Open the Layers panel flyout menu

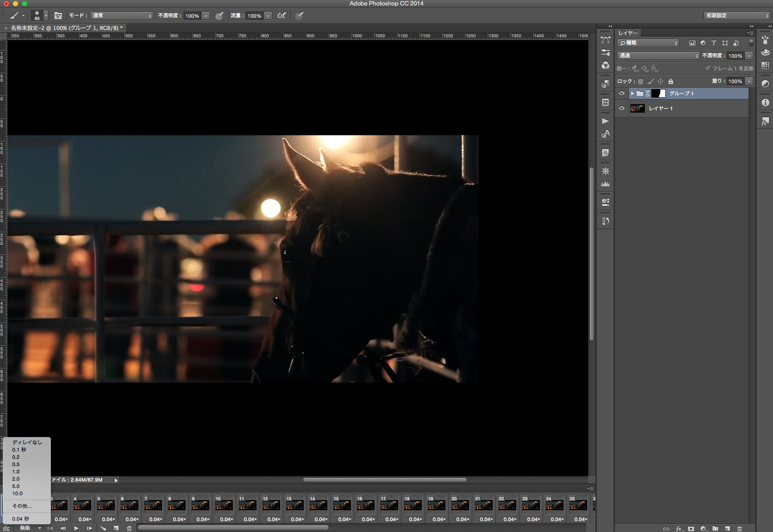[x=750, y=33]
